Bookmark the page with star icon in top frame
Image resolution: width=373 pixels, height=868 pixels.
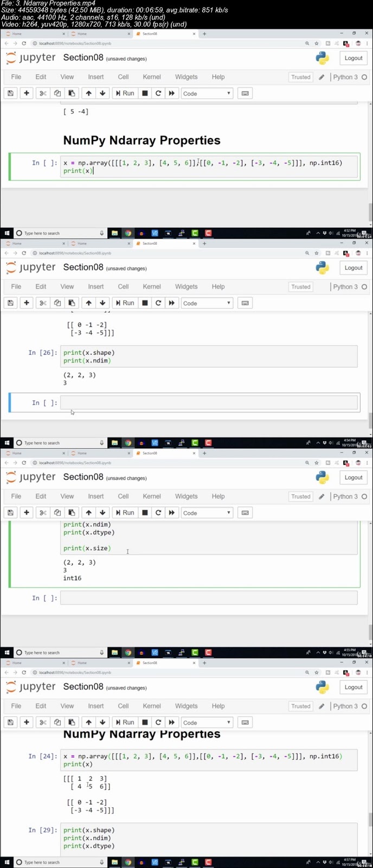pyautogui.click(x=317, y=43)
